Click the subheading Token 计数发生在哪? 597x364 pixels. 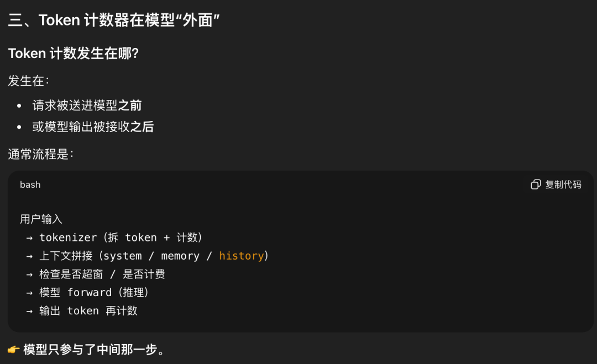pos(74,54)
